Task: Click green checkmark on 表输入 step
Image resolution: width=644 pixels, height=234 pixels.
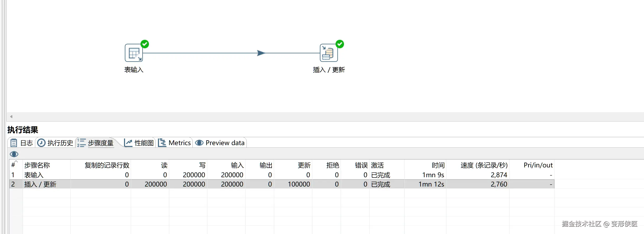Action: pos(145,44)
